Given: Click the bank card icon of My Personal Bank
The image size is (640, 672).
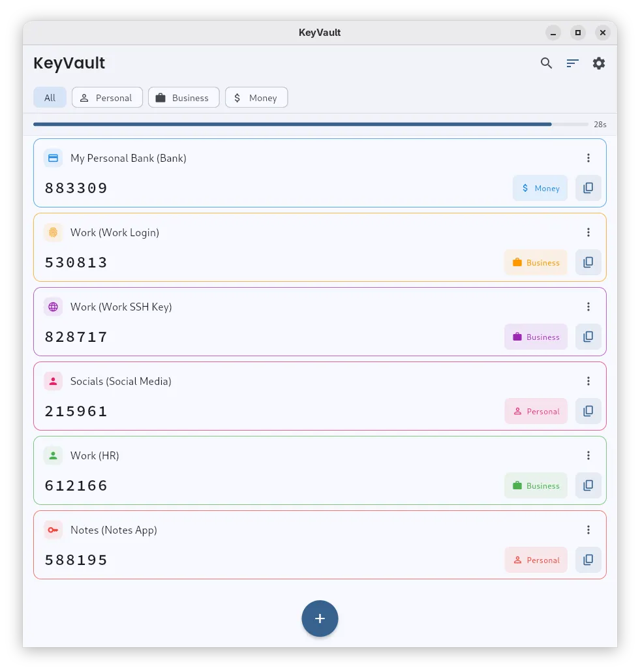Looking at the screenshot, I should [53, 158].
